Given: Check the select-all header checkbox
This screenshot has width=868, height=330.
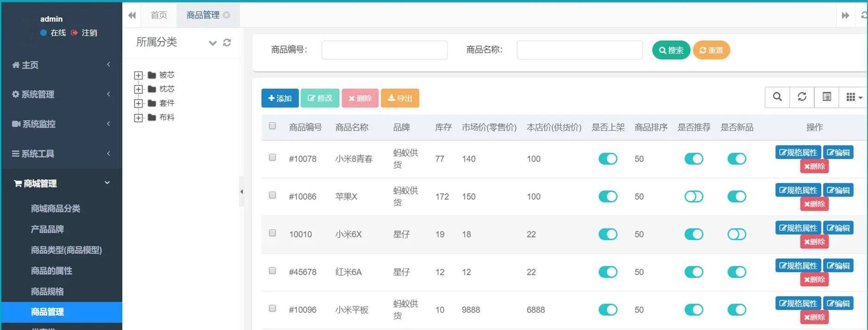Looking at the screenshot, I should coord(272,126).
